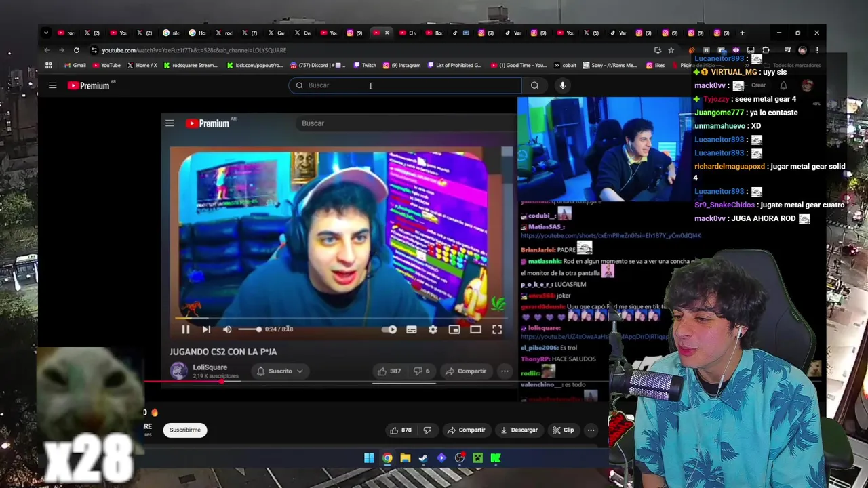This screenshot has width=868, height=488.
Task: Open the Chrome three-dot menu
Action: click(816, 50)
